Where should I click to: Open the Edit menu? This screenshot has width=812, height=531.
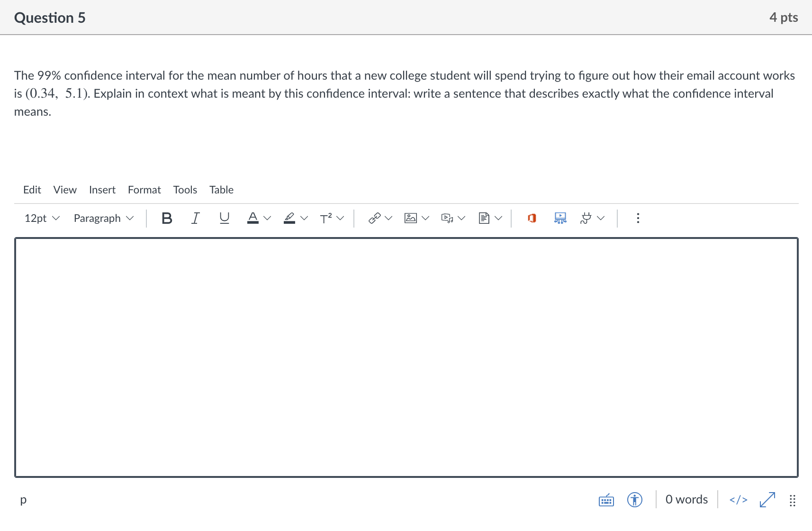point(32,190)
